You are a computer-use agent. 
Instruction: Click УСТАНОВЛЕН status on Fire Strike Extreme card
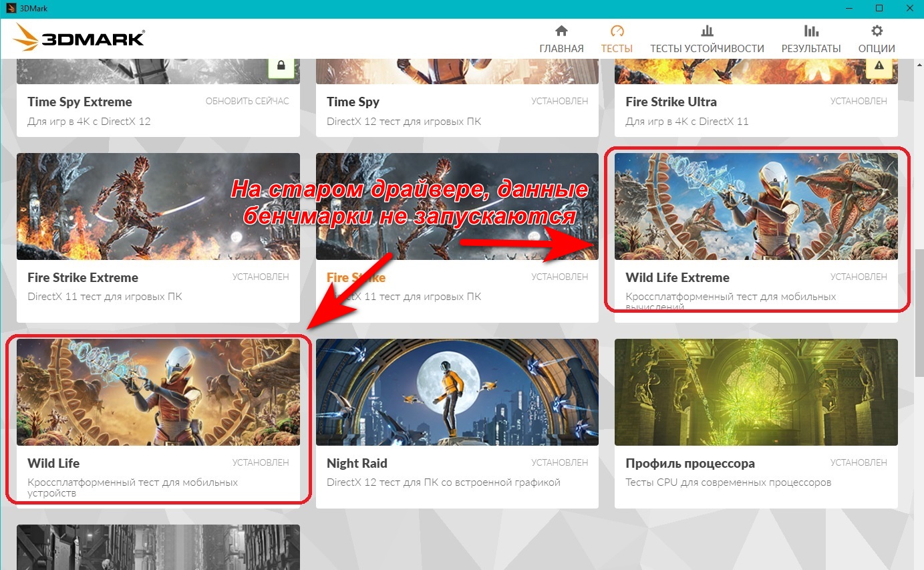pos(261,277)
